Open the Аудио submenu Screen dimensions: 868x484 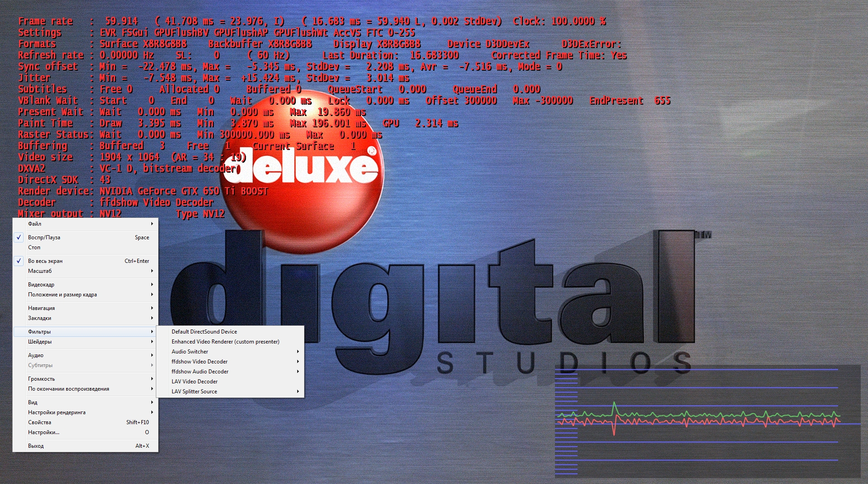point(36,355)
